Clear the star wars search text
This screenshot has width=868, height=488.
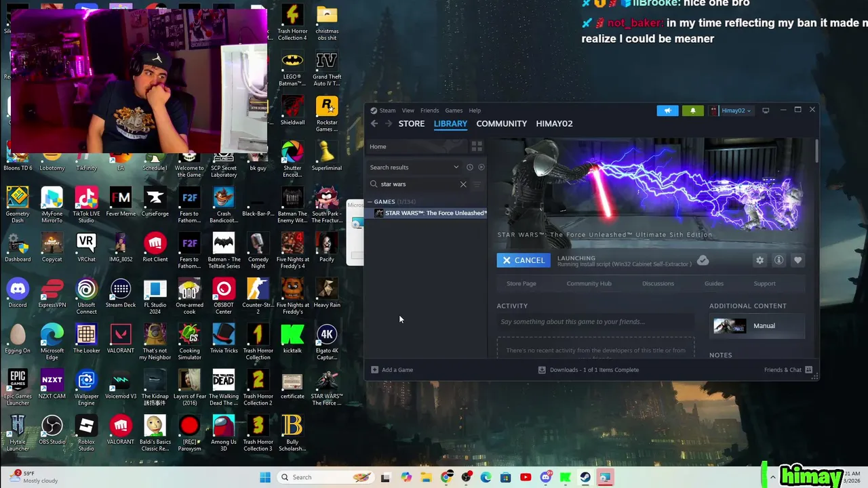click(x=463, y=184)
